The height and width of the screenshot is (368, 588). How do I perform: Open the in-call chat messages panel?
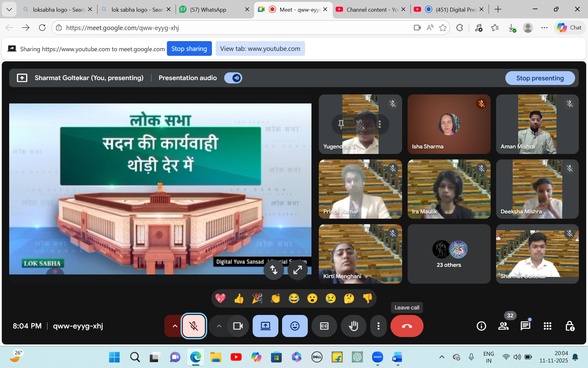click(526, 326)
